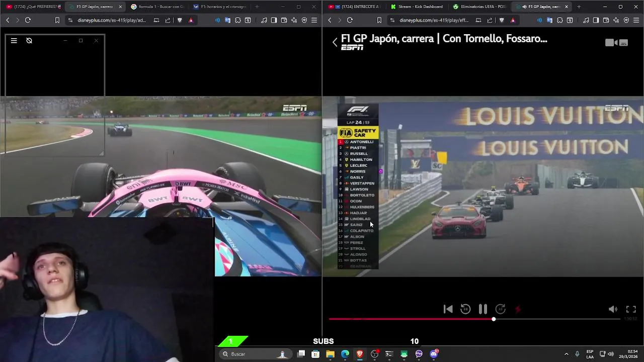Image resolution: width=644 pixels, height=362 pixels.
Task: Open 'Stream - Kick Dashboard' tab
Action: pos(418,7)
